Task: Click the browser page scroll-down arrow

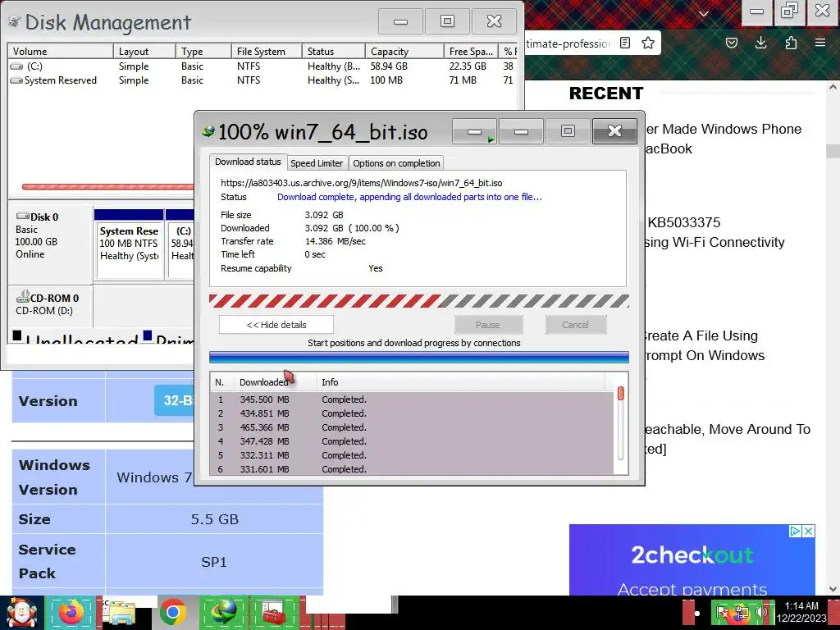Action: pos(833,588)
